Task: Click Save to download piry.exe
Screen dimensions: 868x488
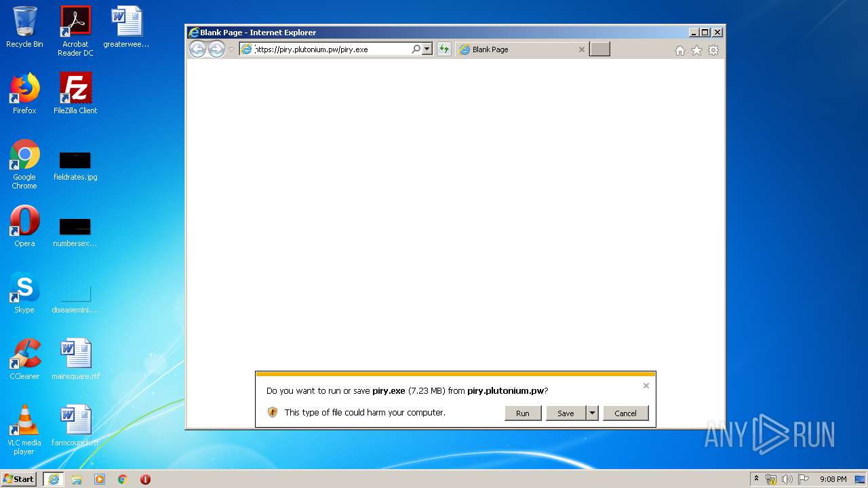Action: (x=566, y=413)
